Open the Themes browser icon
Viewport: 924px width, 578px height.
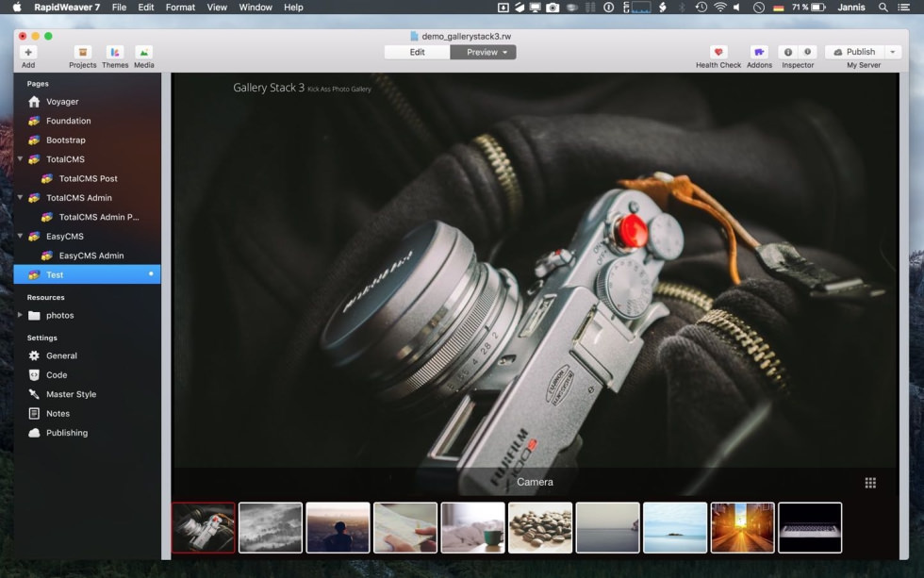(x=115, y=53)
